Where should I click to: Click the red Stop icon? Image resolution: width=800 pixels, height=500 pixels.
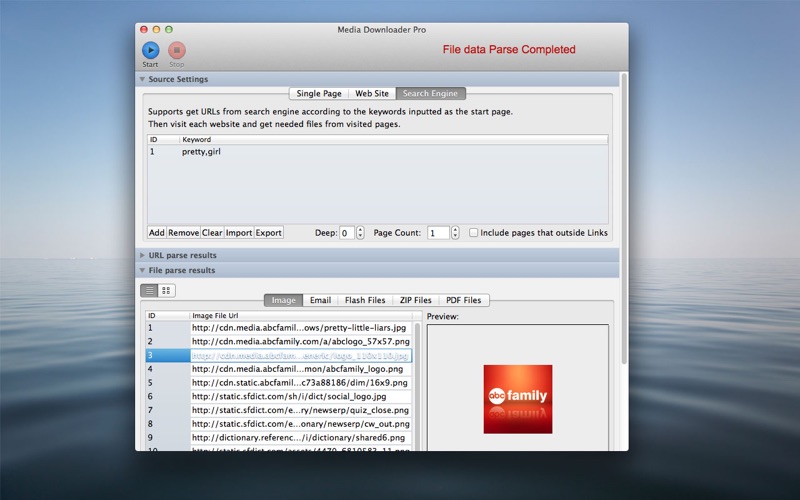[177, 50]
